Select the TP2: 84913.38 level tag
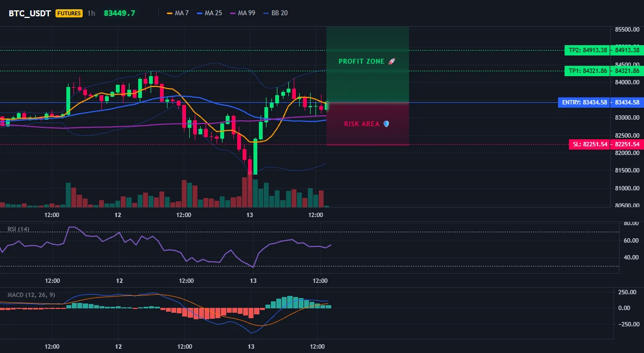This screenshot has width=644, height=353. [x=586, y=51]
